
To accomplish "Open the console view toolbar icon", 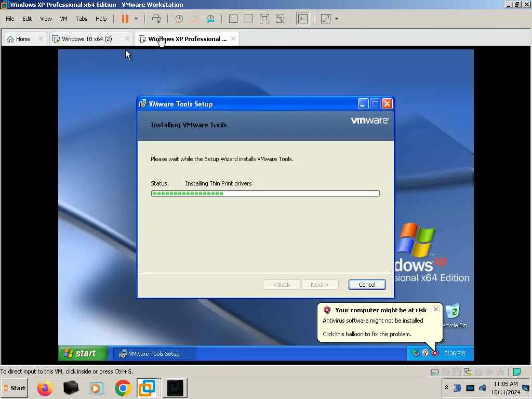I will pyautogui.click(x=303, y=19).
